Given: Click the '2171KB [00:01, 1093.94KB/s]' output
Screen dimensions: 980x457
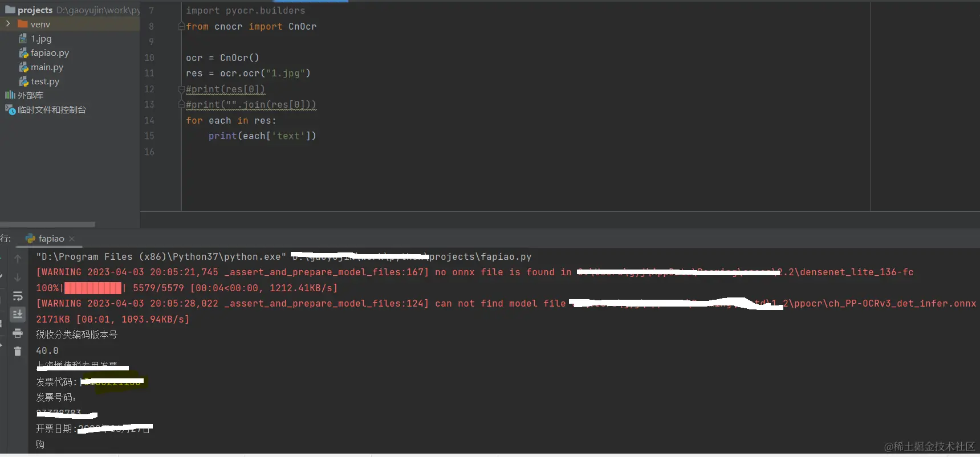Looking at the screenshot, I should point(113,320).
